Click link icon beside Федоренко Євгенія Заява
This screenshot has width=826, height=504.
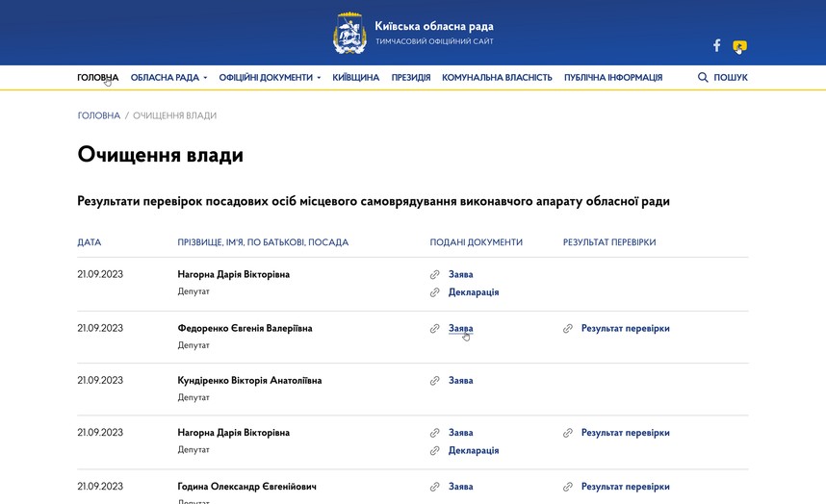pyautogui.click(x=434, y=329)
